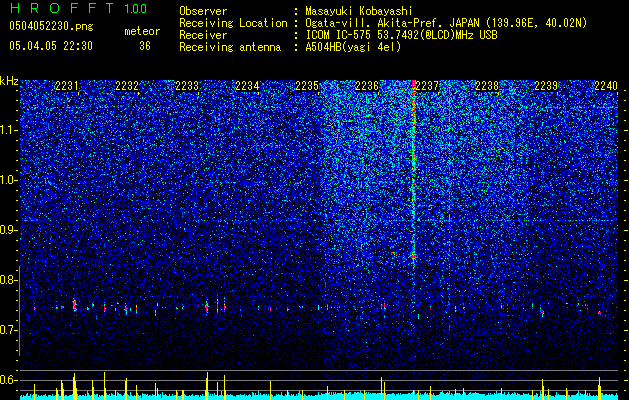Click the kHz axis unit label
This screenshot has width=629, height=400.
pos(9,81)
